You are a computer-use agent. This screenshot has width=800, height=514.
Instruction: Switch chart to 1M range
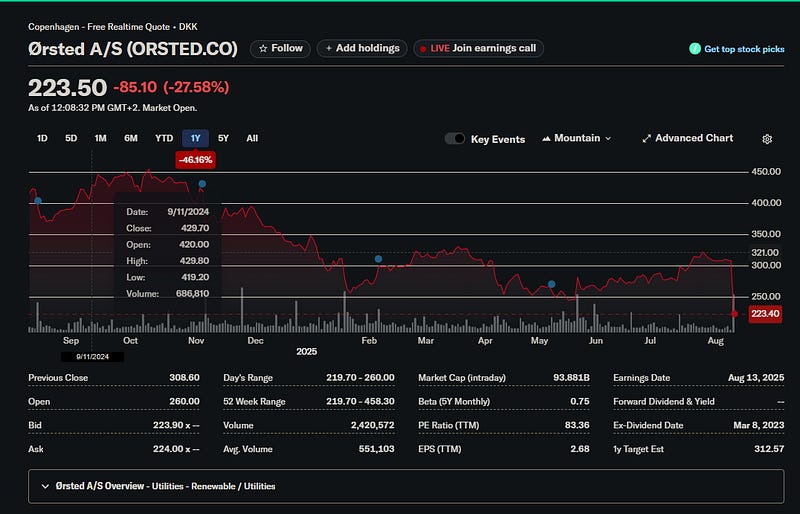[x=101, y=138]
